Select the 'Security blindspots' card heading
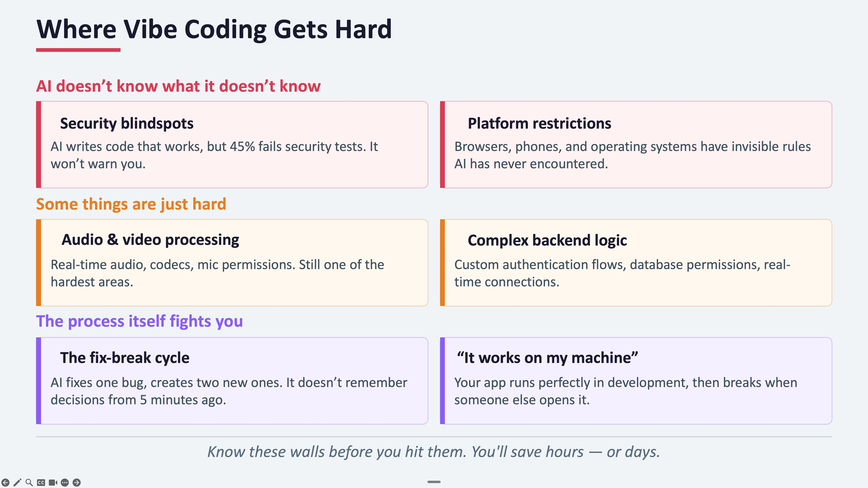 pyautogui.click(x=127, y=123)
